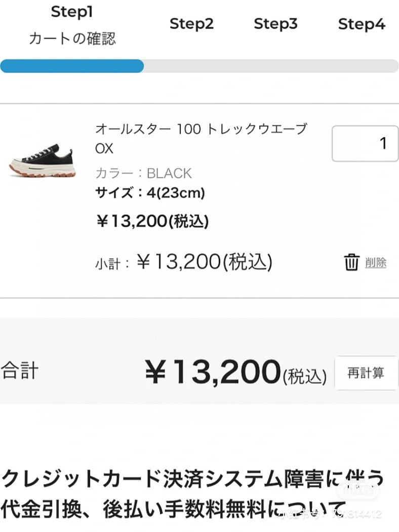The height and width of the screenshot is (532, 399).
Task: Select the Step1 tab
Action: point(72,12)
